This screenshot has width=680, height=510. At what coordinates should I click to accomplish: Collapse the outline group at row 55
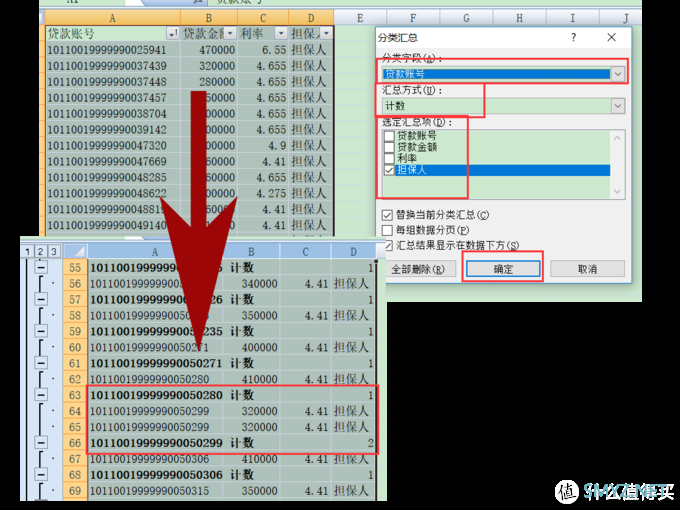tap(41, 267)
